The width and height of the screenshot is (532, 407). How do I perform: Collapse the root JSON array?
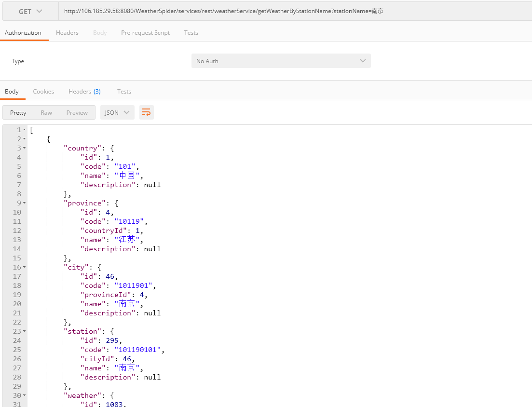[23, 129]
